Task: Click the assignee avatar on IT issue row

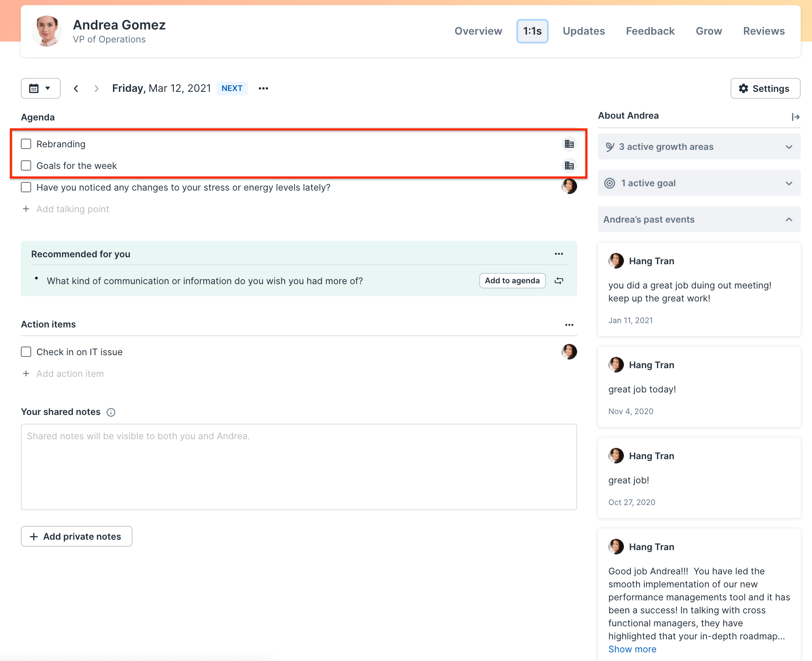Action: [x=569, y=352]
